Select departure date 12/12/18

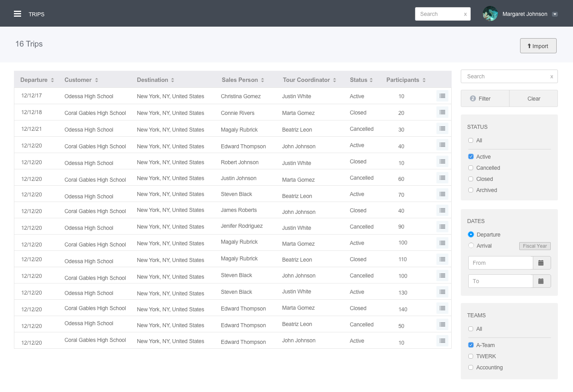(31, 112)
